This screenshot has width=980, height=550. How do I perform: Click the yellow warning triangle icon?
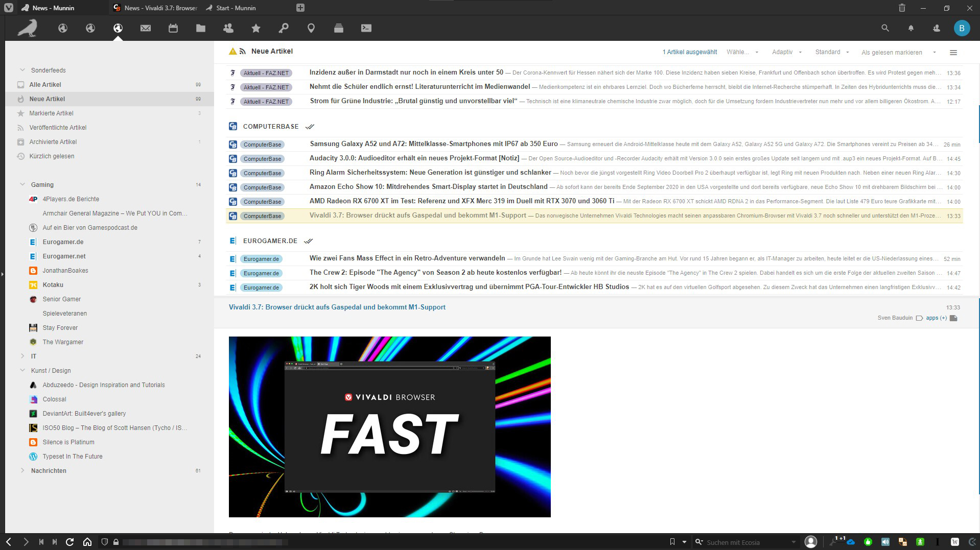[x=233, y=51]
